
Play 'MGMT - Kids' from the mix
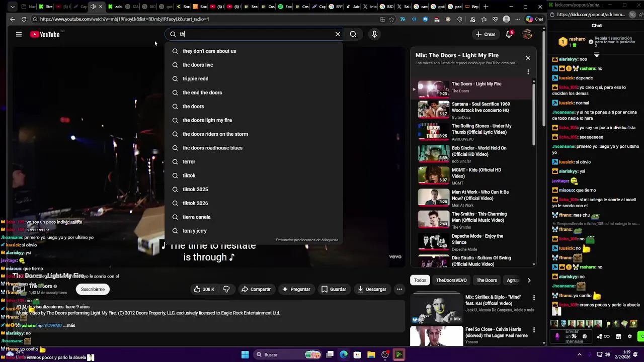(x=471, y=176)
